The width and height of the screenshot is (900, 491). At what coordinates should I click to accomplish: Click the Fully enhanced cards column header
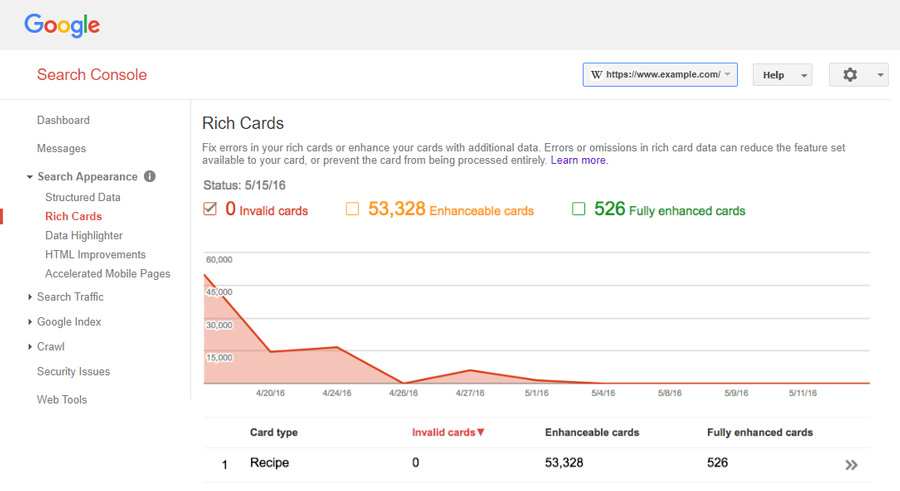pos(760,432)
